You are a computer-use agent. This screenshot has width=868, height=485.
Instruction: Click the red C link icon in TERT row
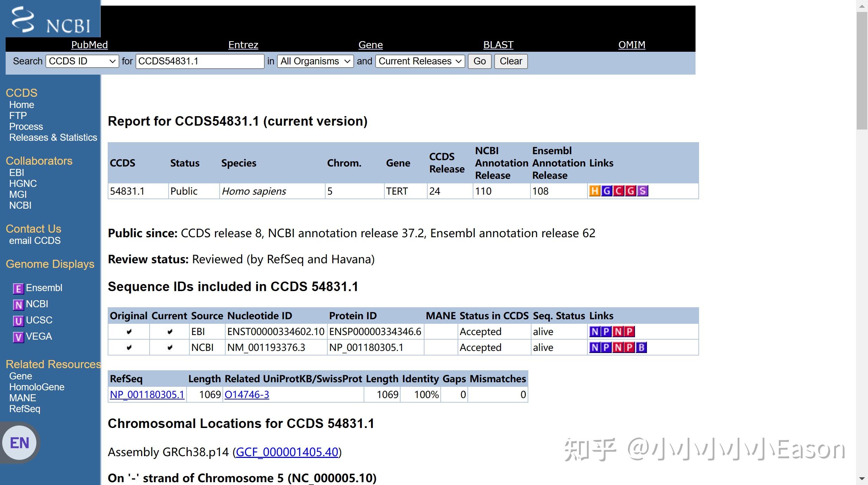(x=618, y=191)
